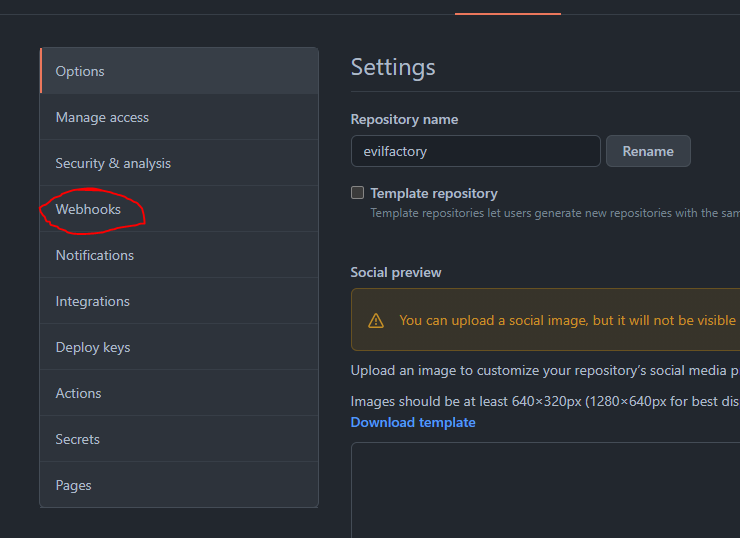Click the Settings page heading
The image size is (740, 538).
[x=393, y=67]
